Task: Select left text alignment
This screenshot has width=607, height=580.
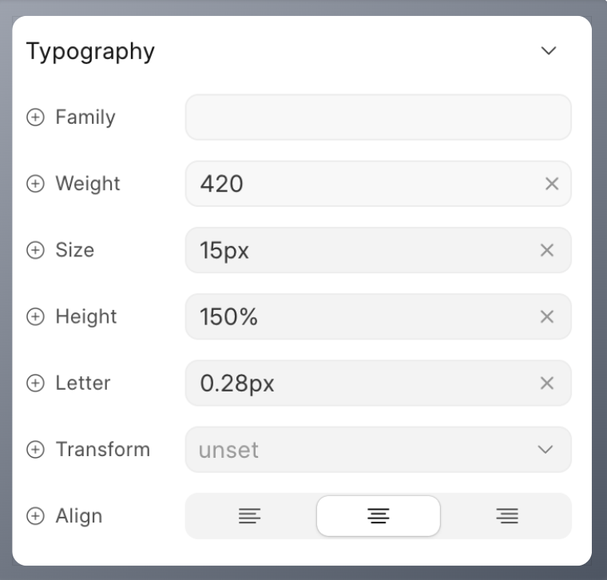Action: pyautogui.click(x=250, y=516)
